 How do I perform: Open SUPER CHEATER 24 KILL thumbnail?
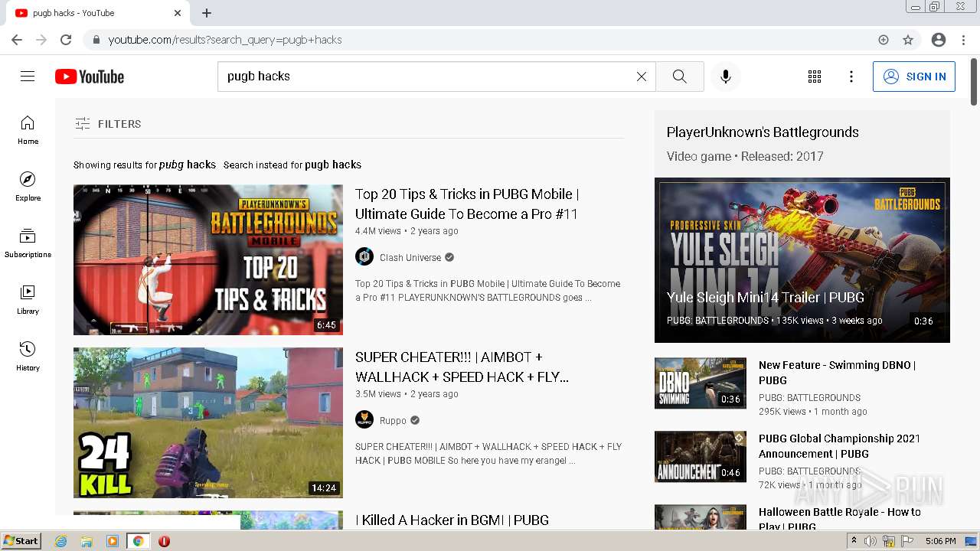(x=208, y=422)
